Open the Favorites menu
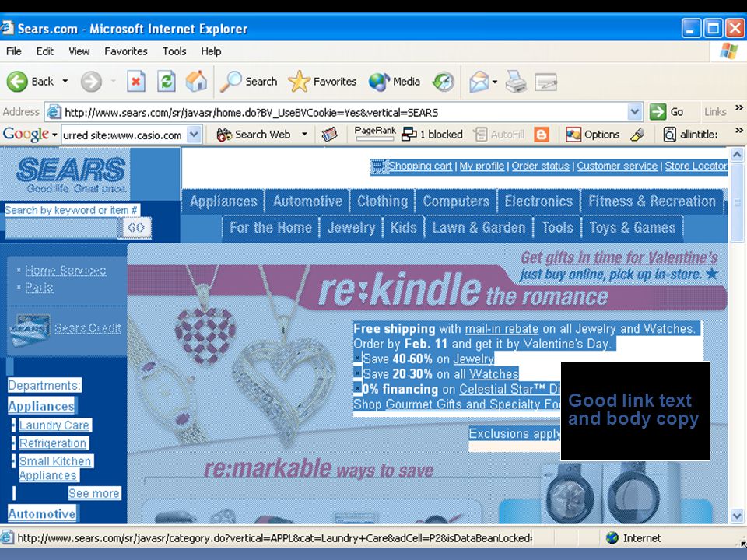The image size is (747, 560). click(x=126, y=51)
